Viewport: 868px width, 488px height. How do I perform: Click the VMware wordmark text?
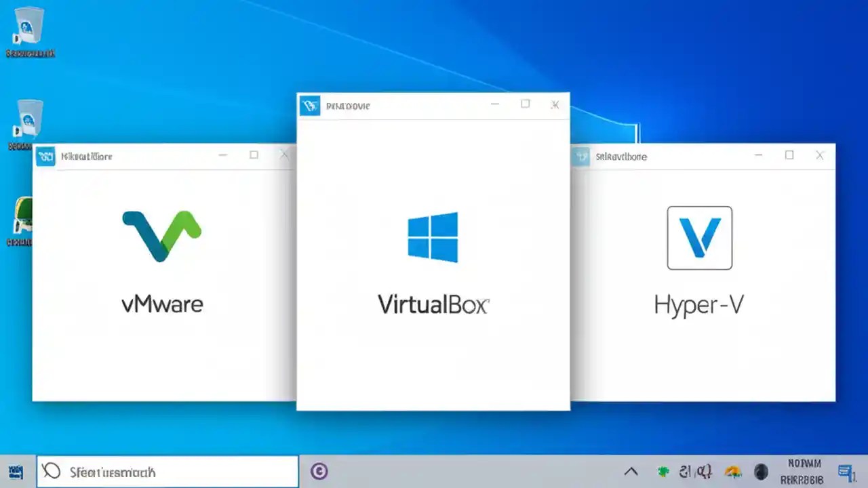pos(162,304)
